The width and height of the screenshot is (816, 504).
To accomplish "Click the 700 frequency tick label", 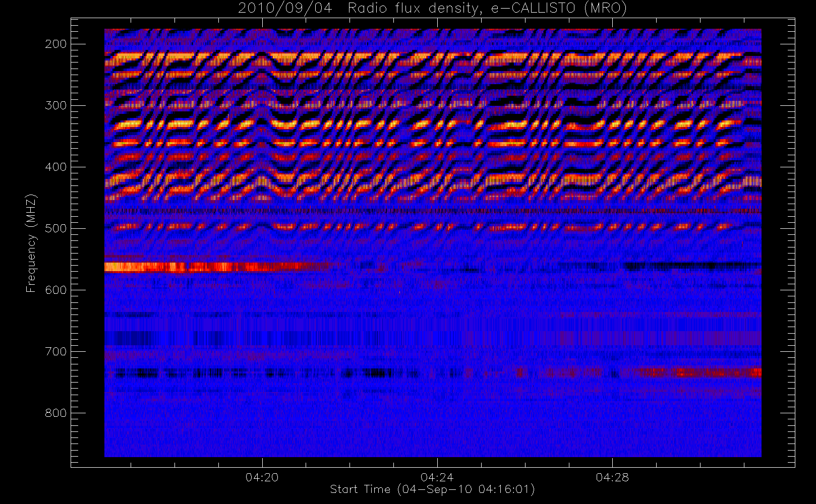I will 56,351.
